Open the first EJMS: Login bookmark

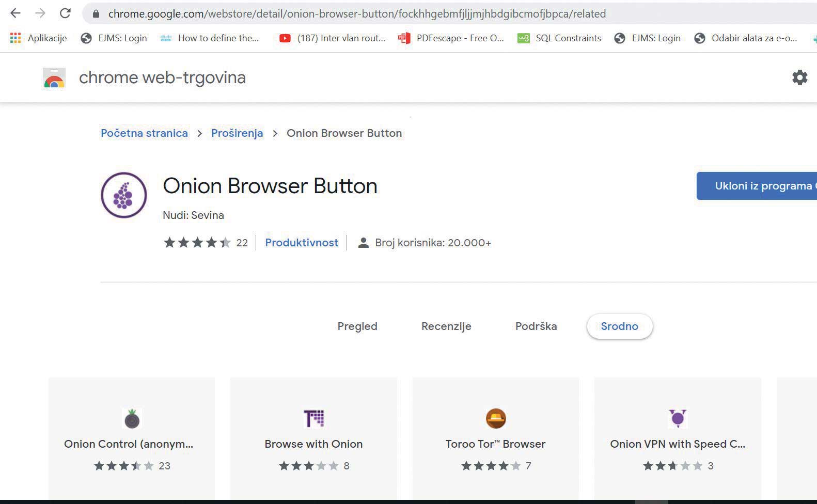click(x=114, y=38)
